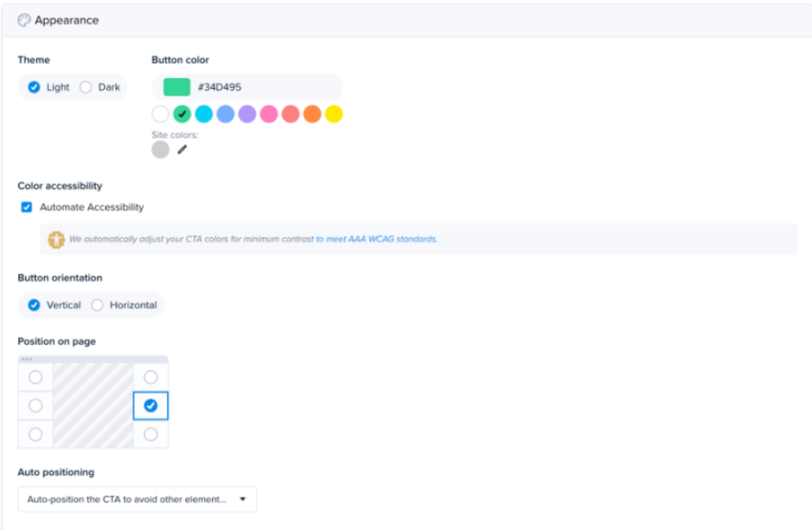Click the Appearance section header text
812x530 pixels.
66,20
